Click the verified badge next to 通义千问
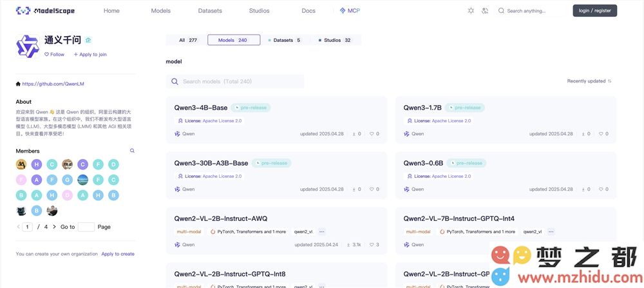Screen dimensions: 644x288 88,40
